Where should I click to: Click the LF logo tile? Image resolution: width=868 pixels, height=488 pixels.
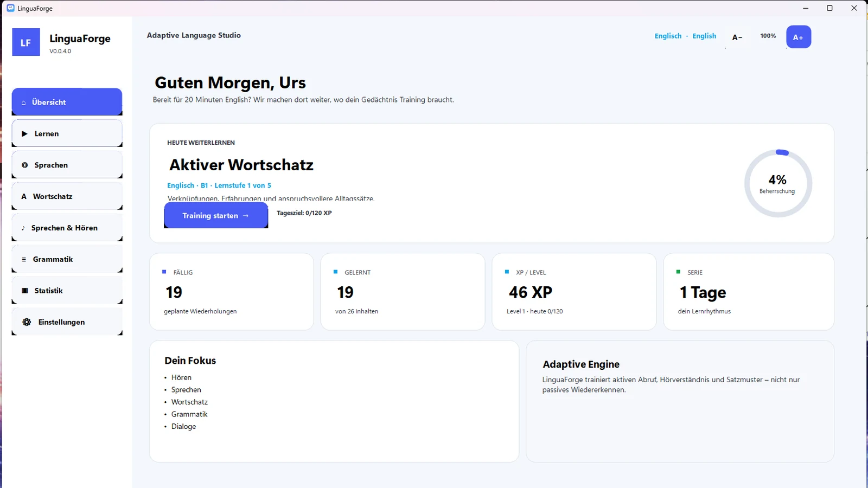point(26,42)
